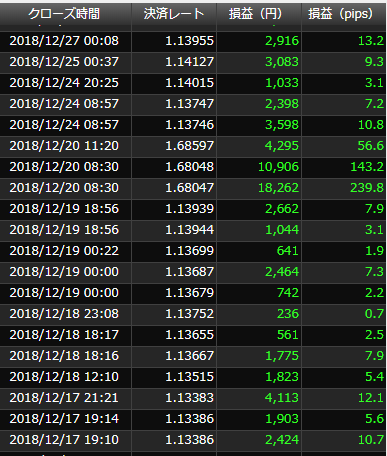Select the close time 2018/12/18 18:17

64,335
